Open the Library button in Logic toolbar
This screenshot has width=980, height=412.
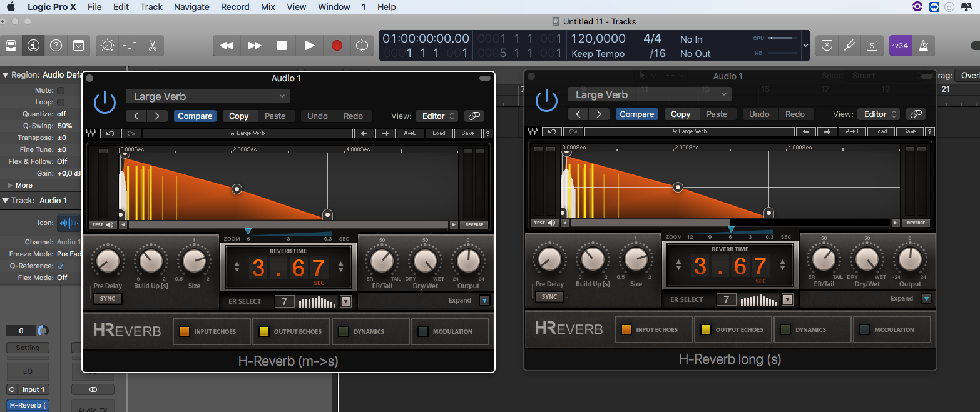(x=11, y=46)
